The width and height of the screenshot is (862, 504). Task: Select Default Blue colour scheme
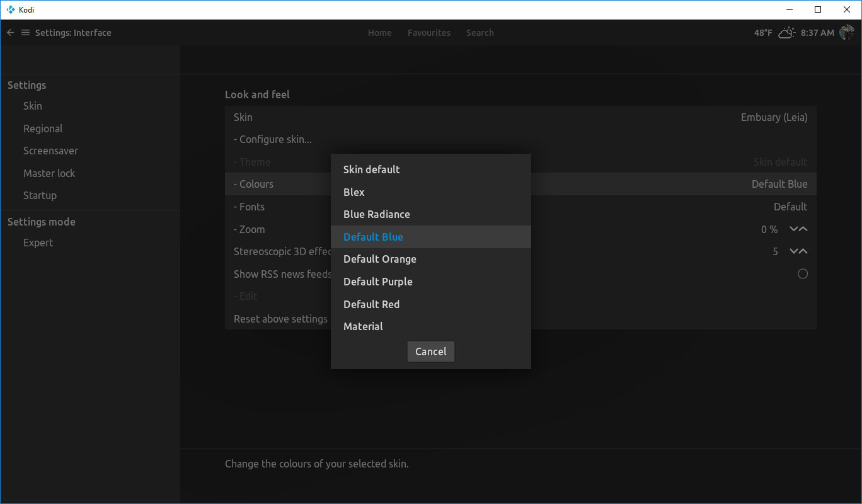tap(431, 237)
